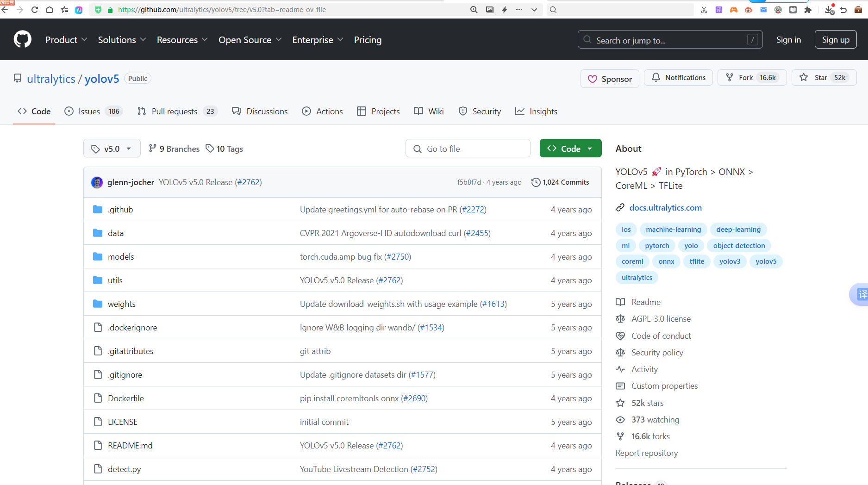This screenshot has width=868, height=485.
Task: Open the detect.py file
Action: (124, 469)
